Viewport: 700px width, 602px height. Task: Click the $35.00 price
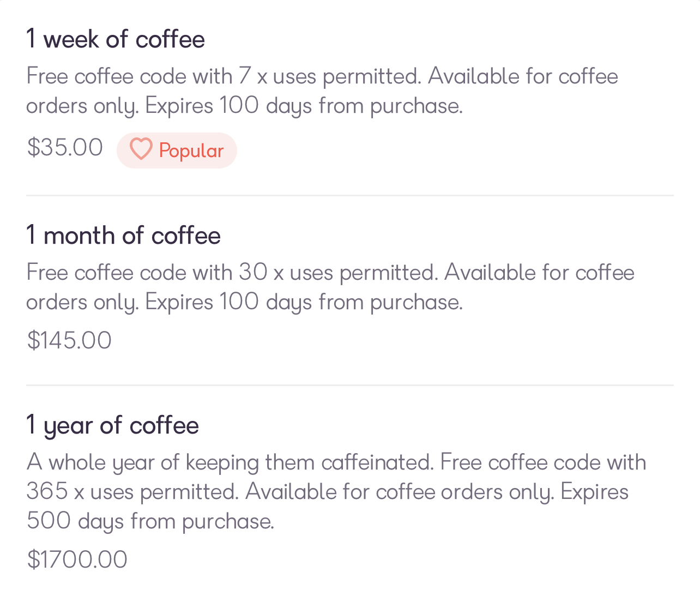pos(65,147)
